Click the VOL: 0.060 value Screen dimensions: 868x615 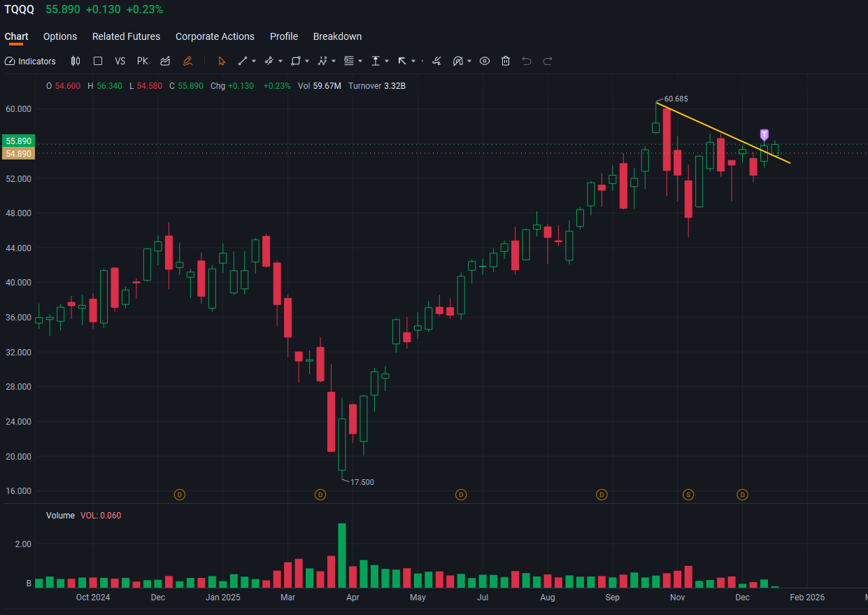(x=101, y=516)
